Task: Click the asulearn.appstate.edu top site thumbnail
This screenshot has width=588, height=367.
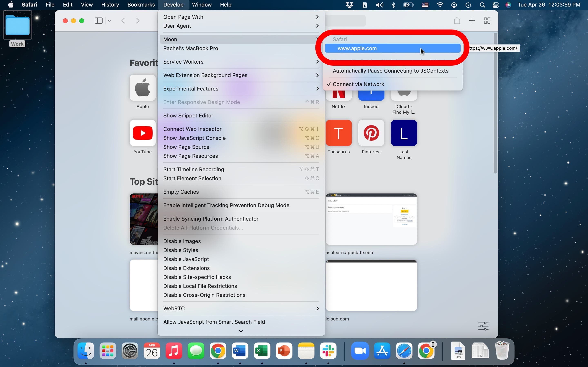Action: 371,219
